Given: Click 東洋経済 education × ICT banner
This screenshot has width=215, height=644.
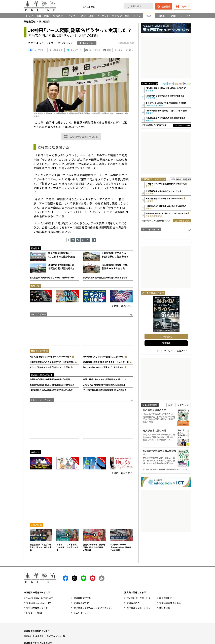Looking at the screenshot, I should 166,482.
